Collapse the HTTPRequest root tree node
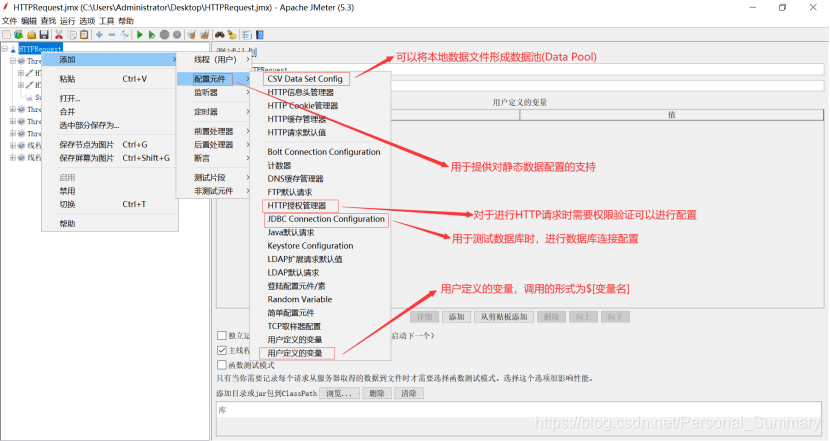830x441 pixels. (5, 49)
